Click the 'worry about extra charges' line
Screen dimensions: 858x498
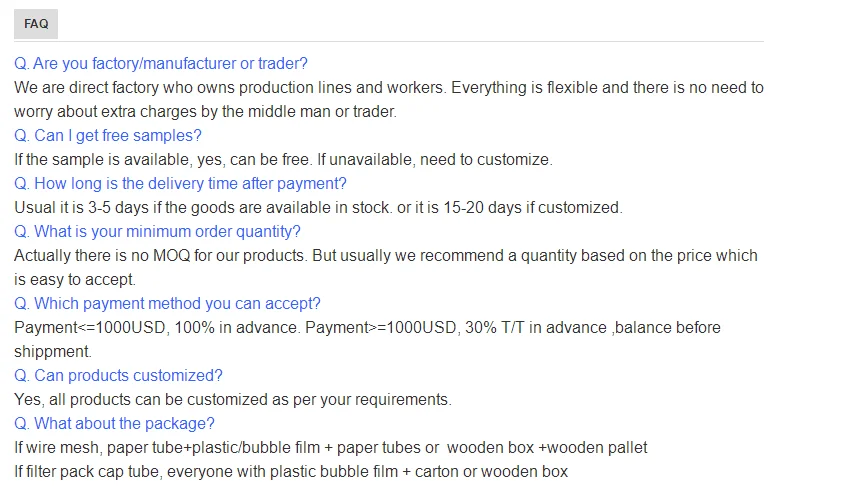[x=205, y=112]
